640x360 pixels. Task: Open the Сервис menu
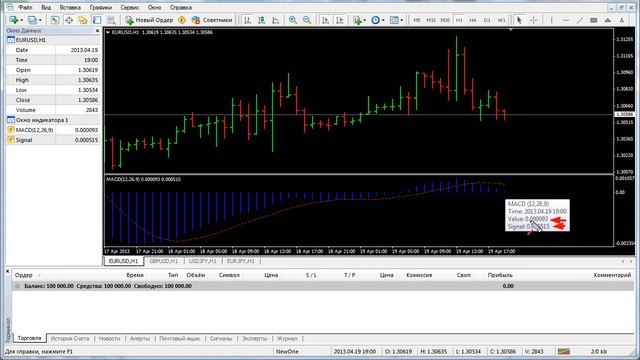(x=130, y=7)
